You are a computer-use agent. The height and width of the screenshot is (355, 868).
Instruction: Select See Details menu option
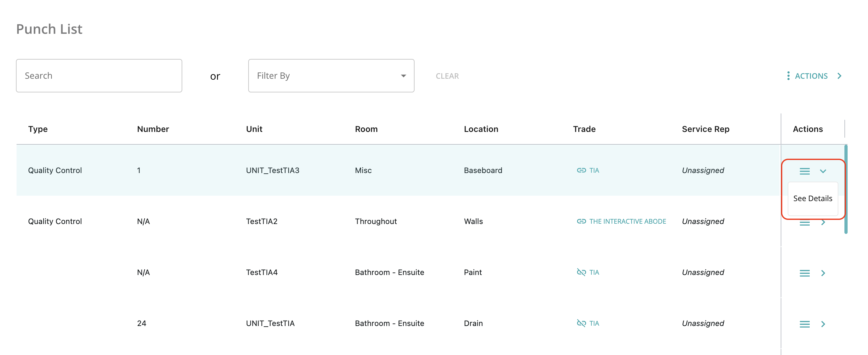813,198
